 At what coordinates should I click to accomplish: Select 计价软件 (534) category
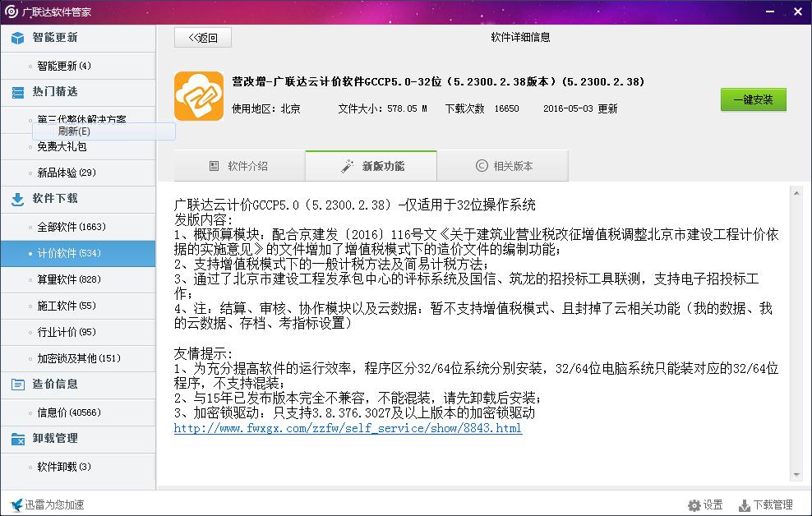[x=78, y=254]
